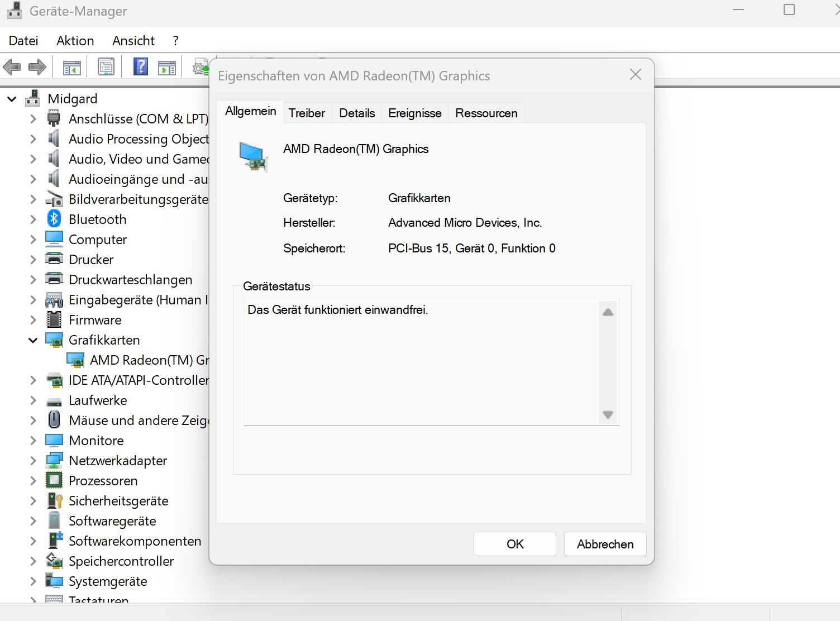This screenshot has height=621, width=840.
Task: Maximize the Geräte-Manager window
Action: (789, 10)
